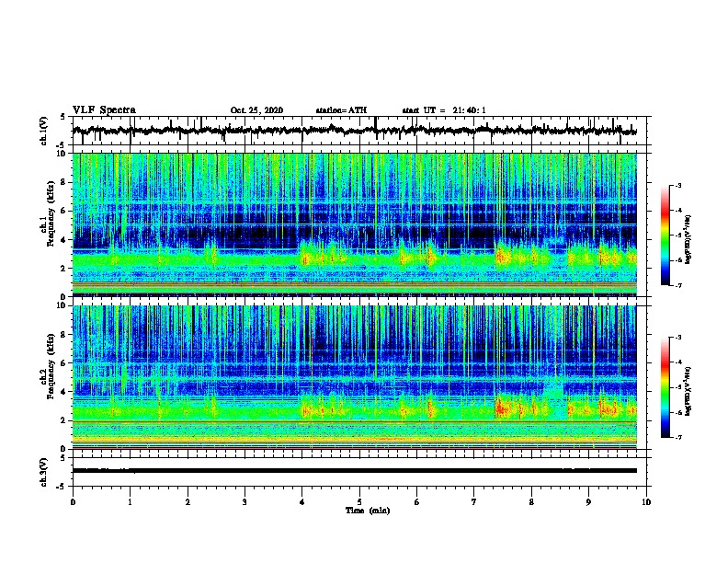Image resolution: width=728 pixels, height=563 pixels.
Task: Click the time axis tick label "9"
Action: pos(588,502)
